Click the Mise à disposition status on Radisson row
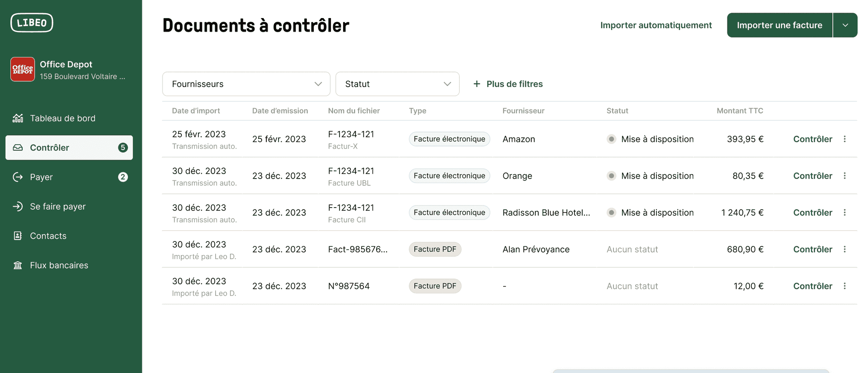This screenshot has height=373, width=868. (x=658, y=212)
